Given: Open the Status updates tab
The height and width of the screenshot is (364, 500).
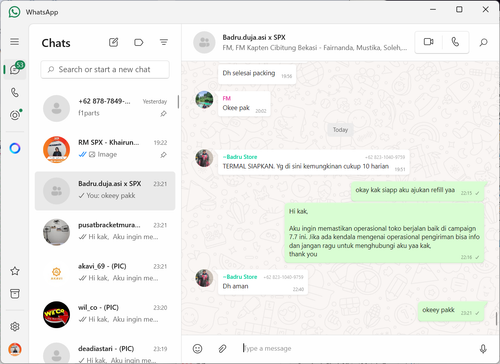Looking at the screenshot, I should [x=15, y=115].
